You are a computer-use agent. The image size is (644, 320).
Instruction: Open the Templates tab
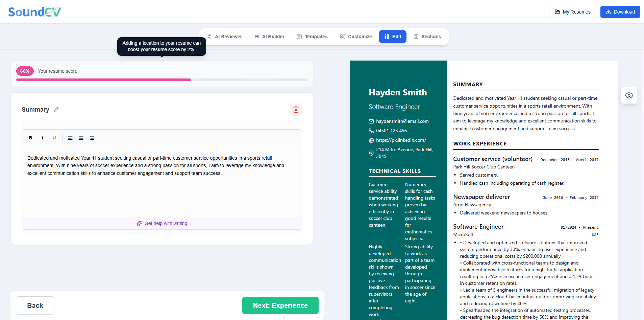click(x=312, y=37)
